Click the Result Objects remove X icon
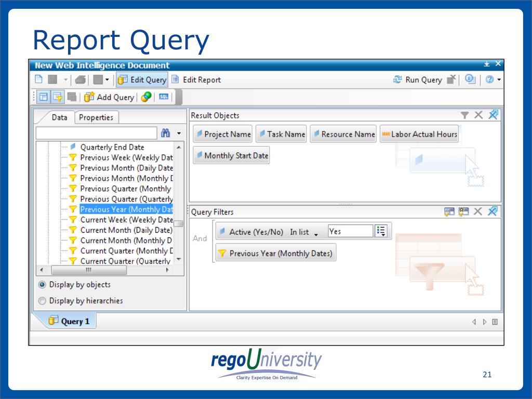 click(x=478, y=115)
